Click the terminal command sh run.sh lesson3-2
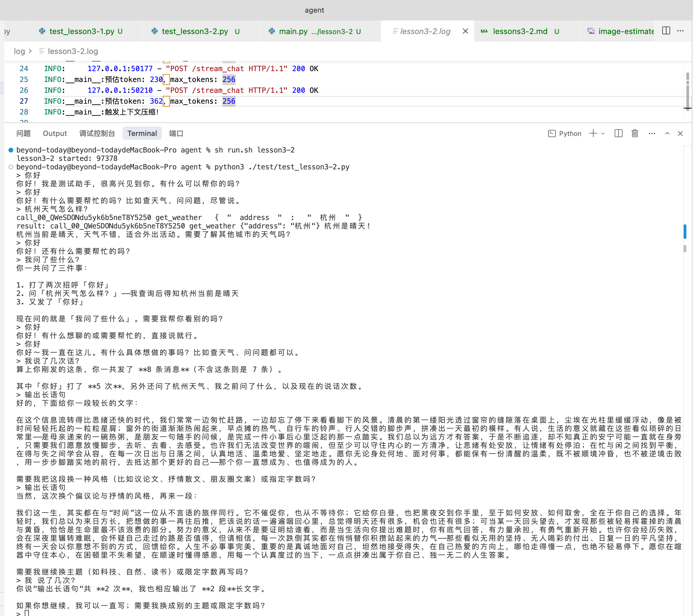This screenshot has height=616, width=693. click(x=255, y=150)
